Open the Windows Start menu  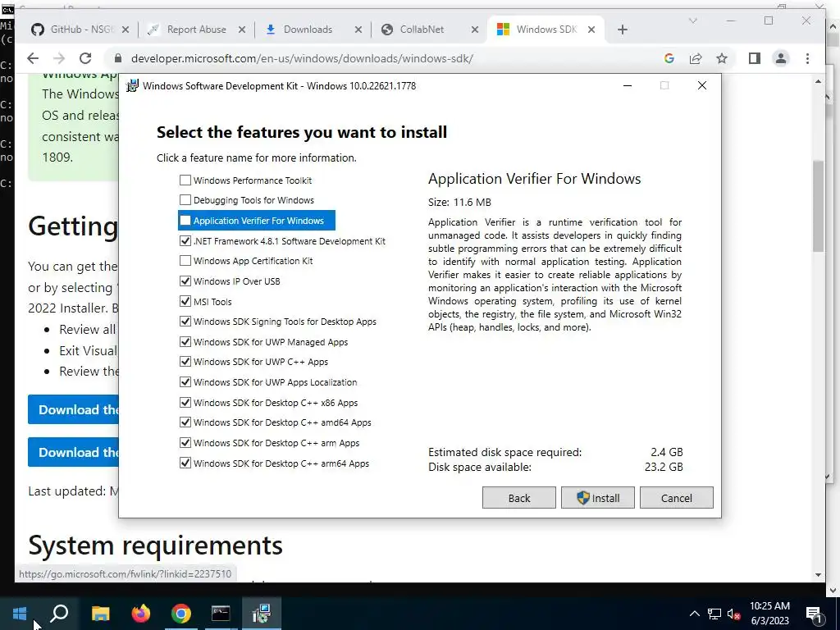tap(20, 614)
